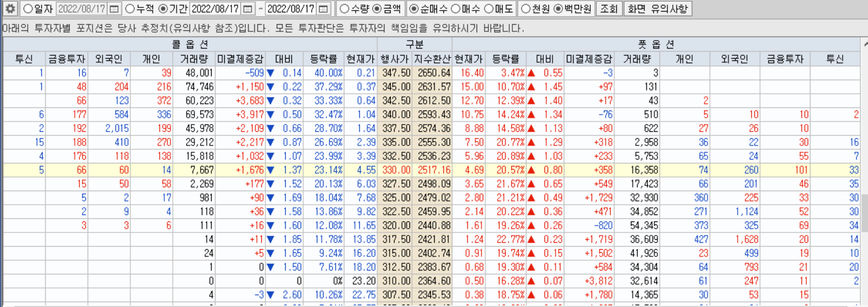Click 투신 header under 풋옵션
Image resolution: width=868 pixels, height=307 pixels.
[835, 59]
